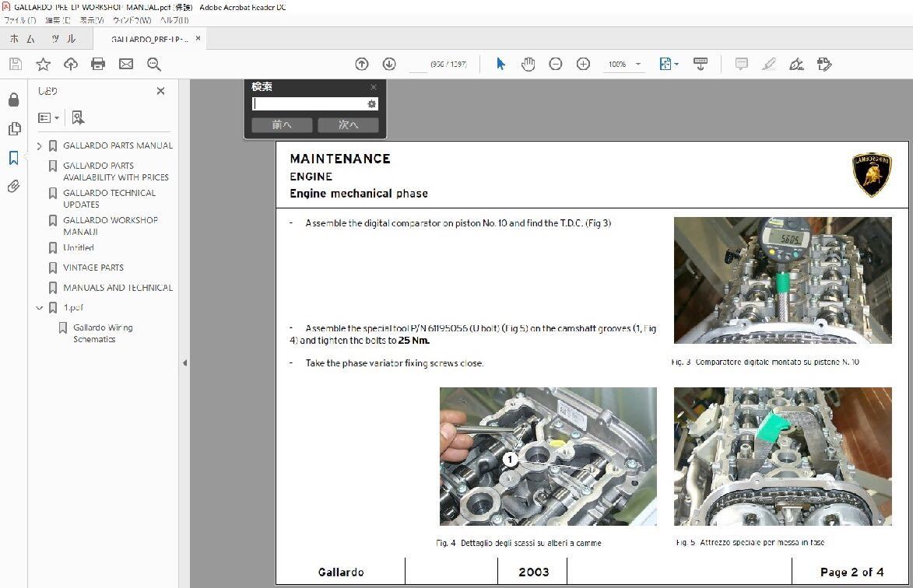
Task: Open the VINTAGE PARTS bookmark
Action: pos(93,268)
